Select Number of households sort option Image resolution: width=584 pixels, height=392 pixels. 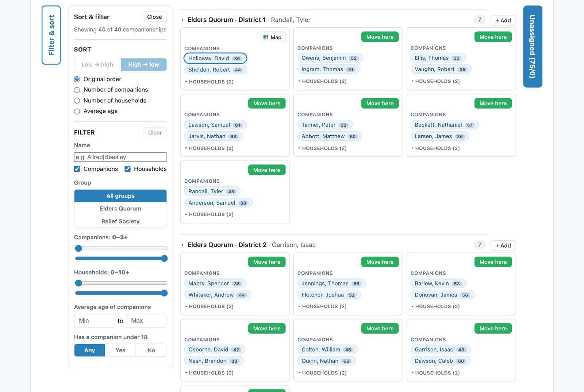point(77,101)
